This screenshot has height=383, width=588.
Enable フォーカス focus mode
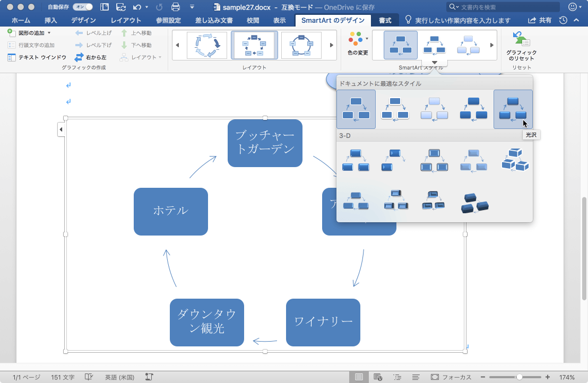(x=451, y=377)
